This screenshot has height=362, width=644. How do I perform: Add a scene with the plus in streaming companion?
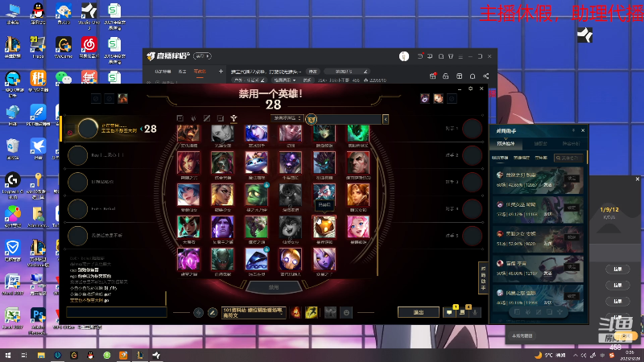221,72
